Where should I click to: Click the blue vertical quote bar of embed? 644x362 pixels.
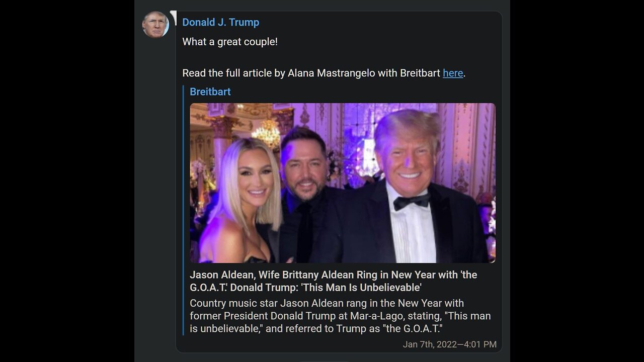coord(184,210)
